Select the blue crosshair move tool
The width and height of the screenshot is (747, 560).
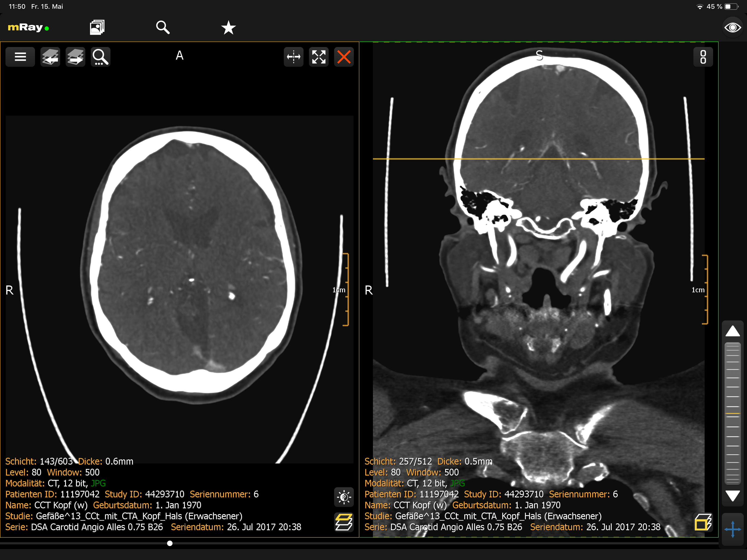[733, 529]
